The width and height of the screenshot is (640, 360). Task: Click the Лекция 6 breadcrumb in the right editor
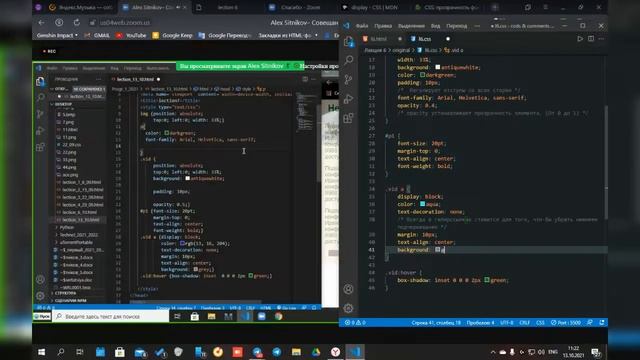click(375, 50)
